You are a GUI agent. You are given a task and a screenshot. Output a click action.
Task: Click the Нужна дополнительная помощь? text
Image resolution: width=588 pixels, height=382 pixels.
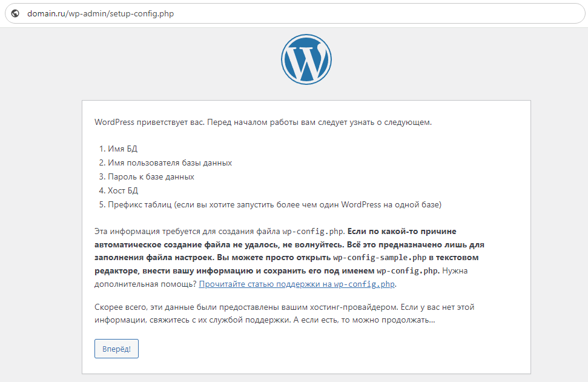tap(145, 284)
